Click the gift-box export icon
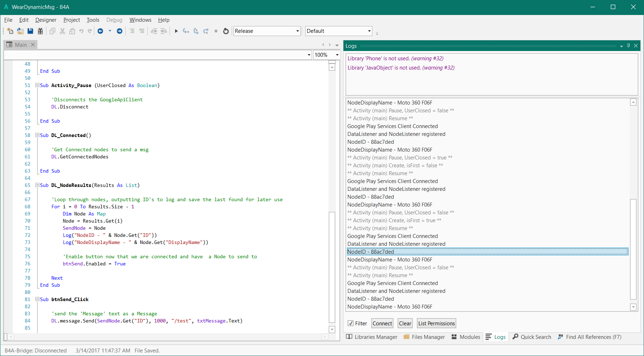Image resolution: width=644 pixels, height=356 pixels. [40, 31]
